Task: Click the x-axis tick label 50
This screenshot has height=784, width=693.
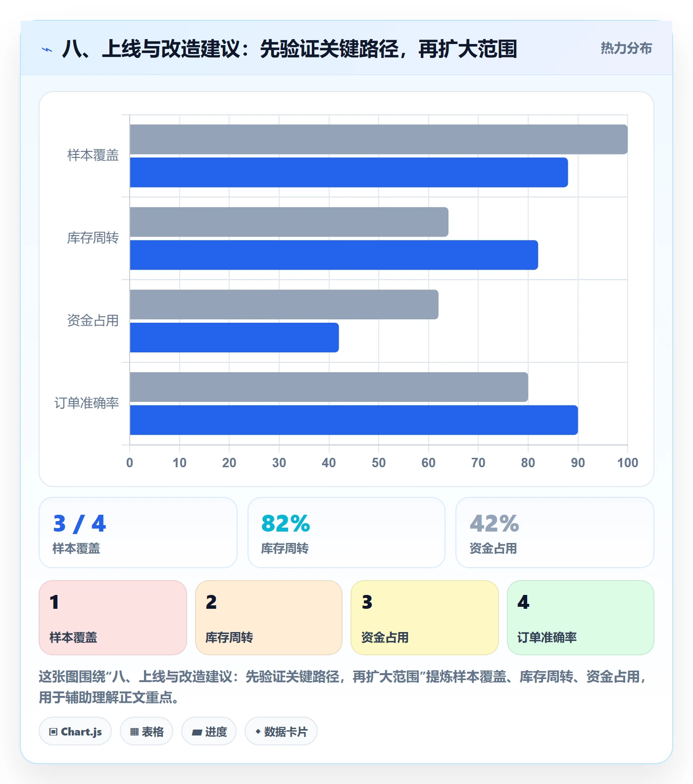Action: point(379,463)
